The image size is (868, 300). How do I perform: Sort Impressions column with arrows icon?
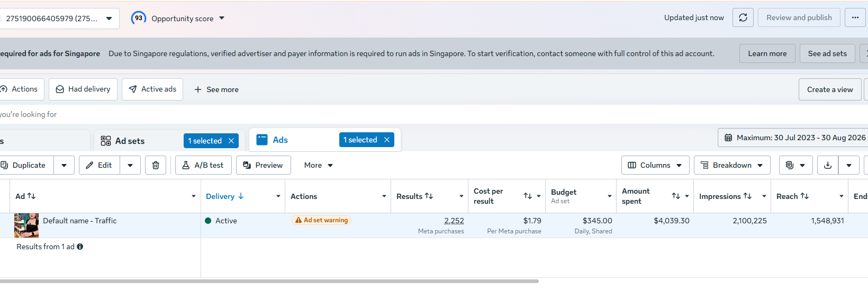747,196
